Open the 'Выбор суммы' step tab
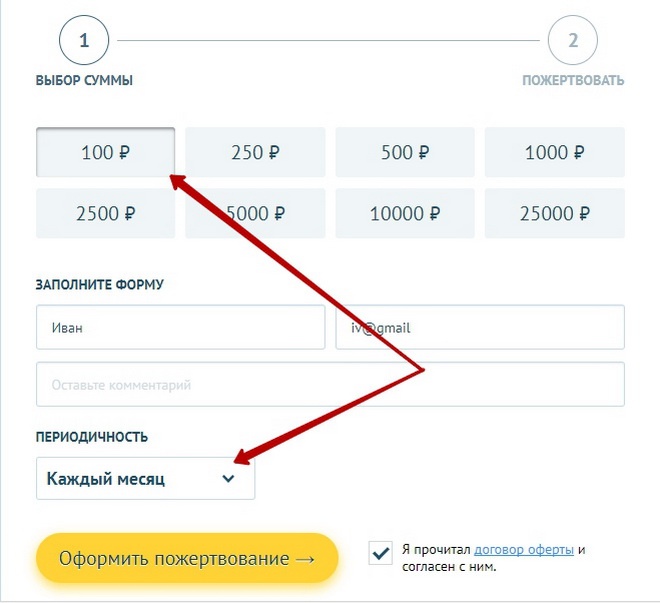 (84, 81)
